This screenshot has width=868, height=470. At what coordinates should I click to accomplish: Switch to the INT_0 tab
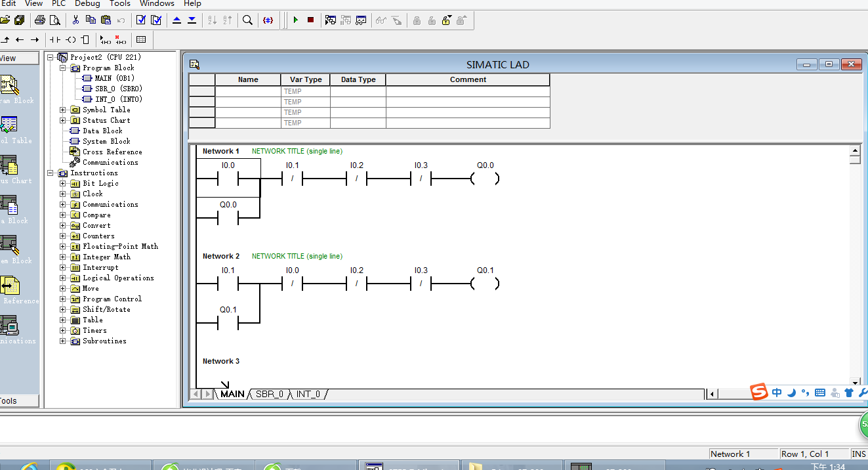tap(308, 394)
